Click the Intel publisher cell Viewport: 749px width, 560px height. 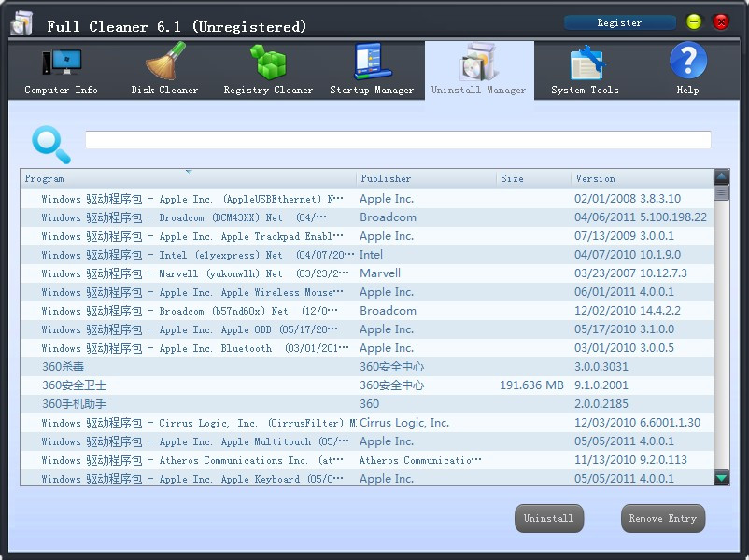[x=371, y=255]
